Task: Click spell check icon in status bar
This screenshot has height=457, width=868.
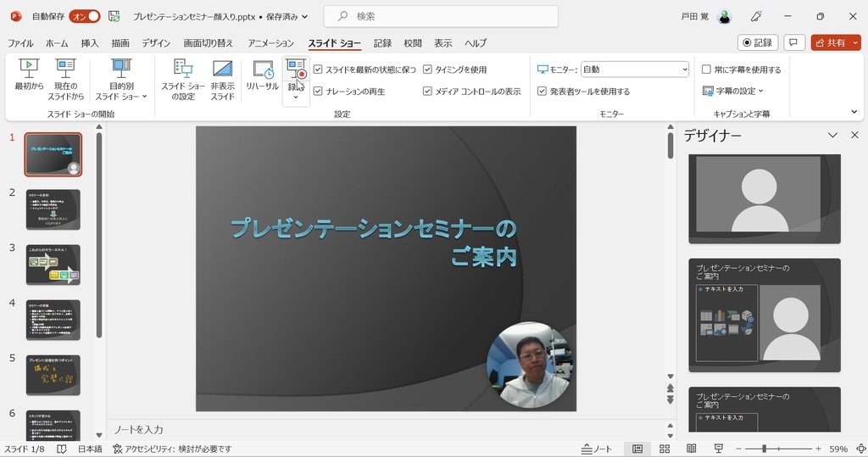Action: (x=62, y=449)
